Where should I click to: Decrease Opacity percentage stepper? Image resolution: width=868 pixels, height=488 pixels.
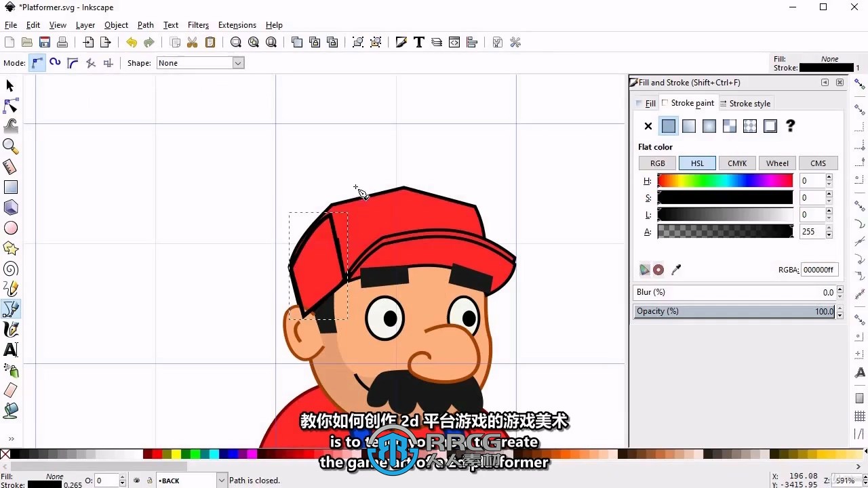point(840,314)
